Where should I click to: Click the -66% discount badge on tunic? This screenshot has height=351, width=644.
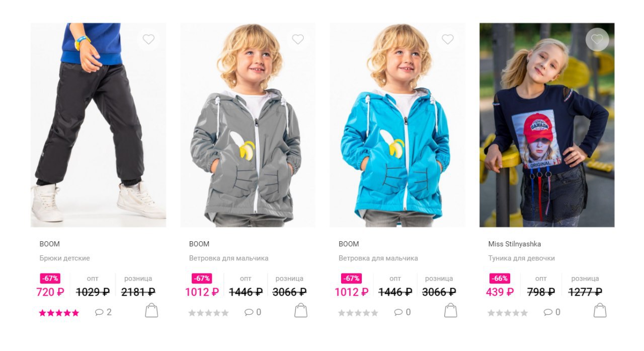pyautogui.click(x=500, y=278)
